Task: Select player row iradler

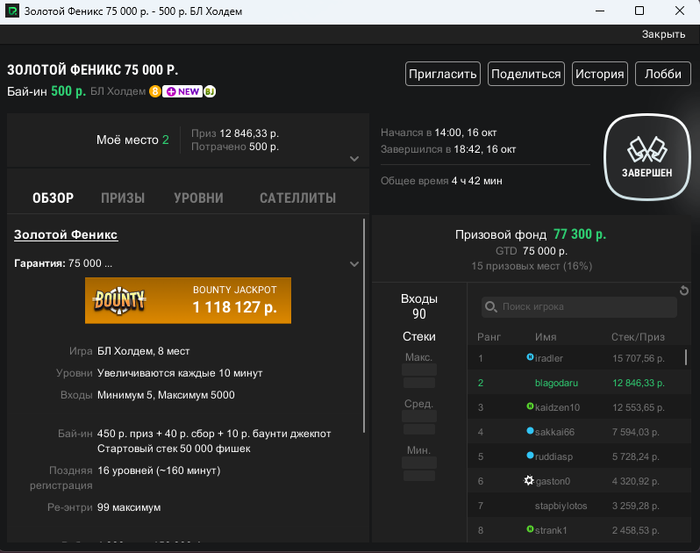Action: pos(579,358)
